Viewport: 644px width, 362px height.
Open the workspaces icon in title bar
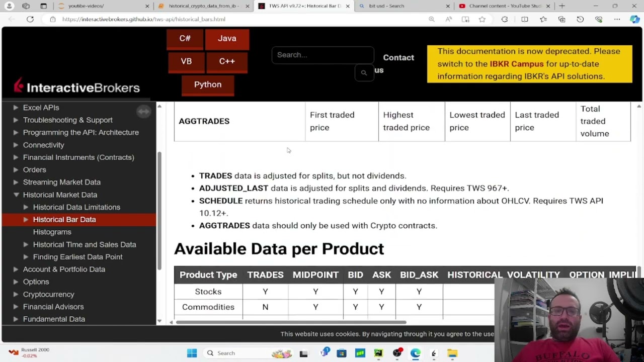(26, 6)
